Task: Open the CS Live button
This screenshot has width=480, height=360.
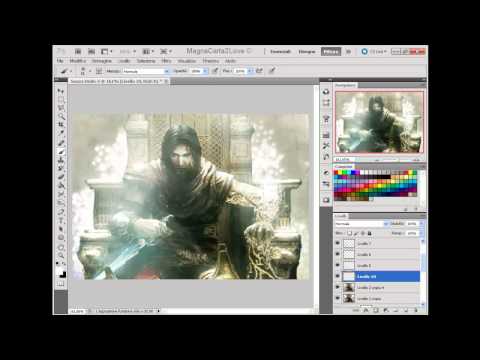Action: pyautogui.click(x=374, y=52)
